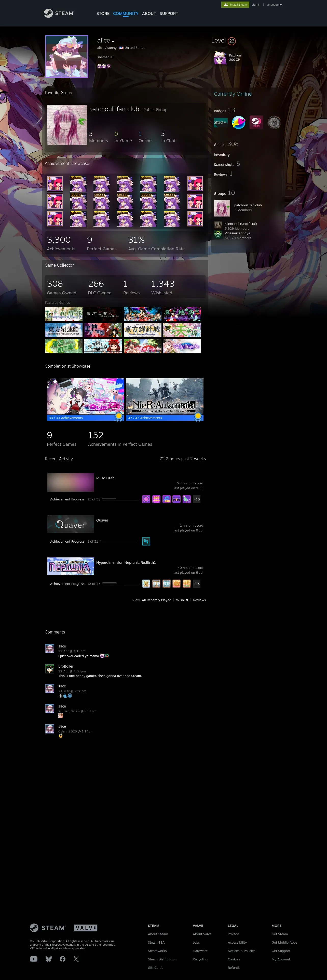Image resolution: width=327 pixels, height=980 pixels.
Task: Go to the SUPPORT page
Action: coord(169,13)
